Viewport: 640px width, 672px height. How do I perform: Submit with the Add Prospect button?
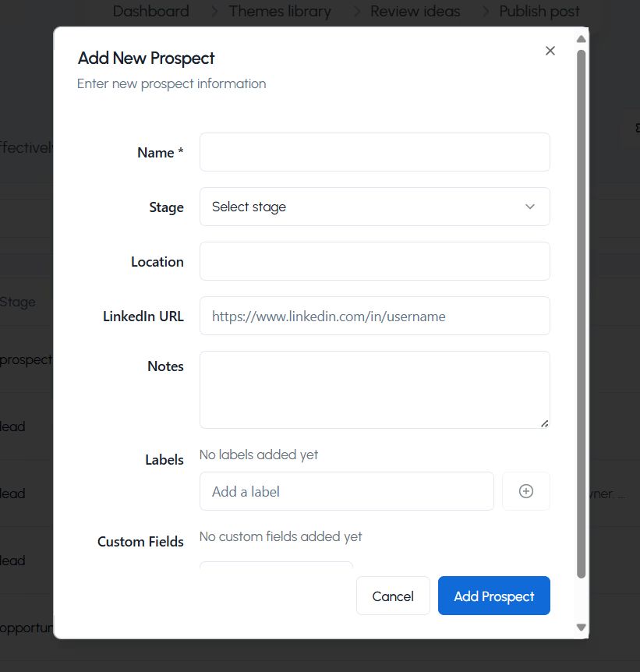click(493, 596)
